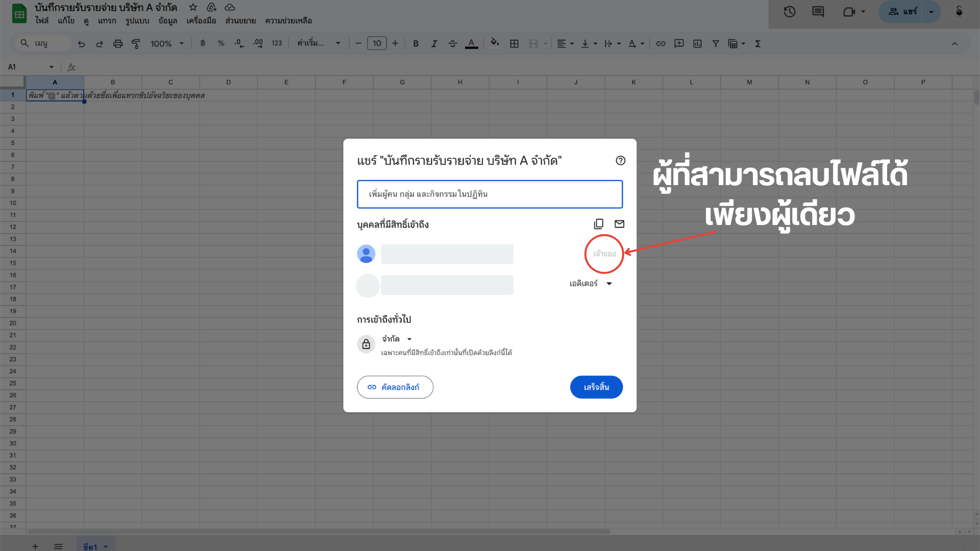This screenshot has width=980, height=551.
Task: Open the borders tool
Action: [514, 44]
